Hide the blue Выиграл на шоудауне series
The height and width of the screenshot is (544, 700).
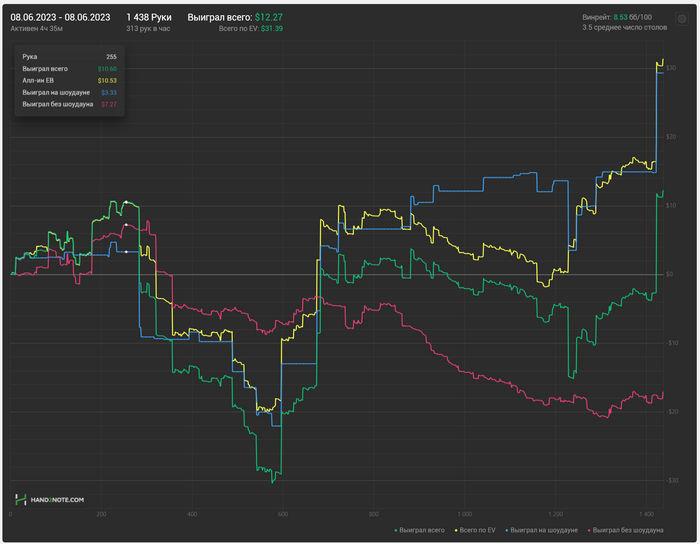[x=544, y=528]
